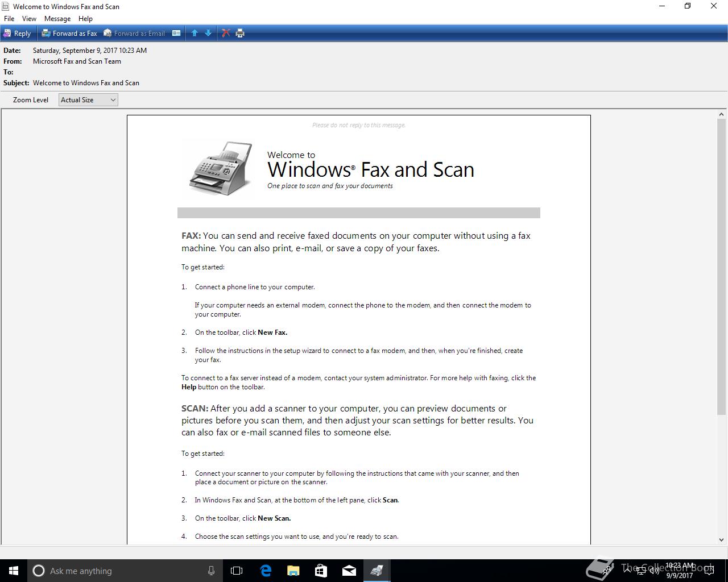Open the View menu
This screenshot has height=582, width=728.
pos(29,19)
